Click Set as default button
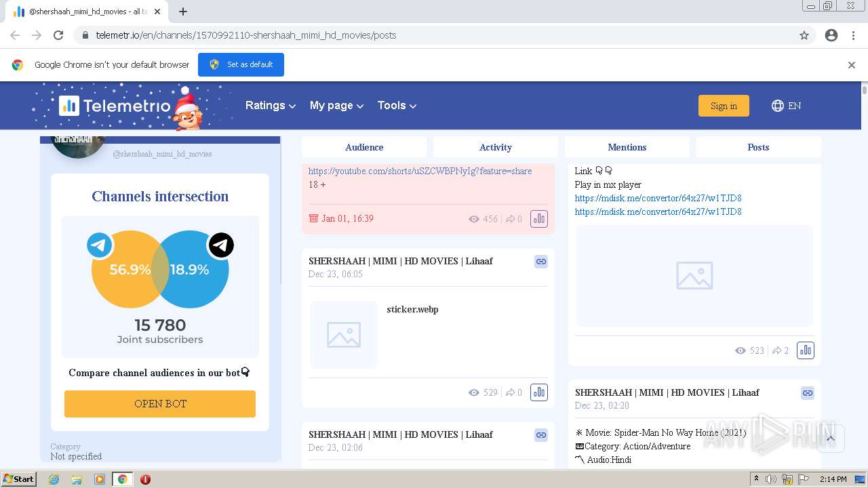The width and height of the screenshot is (868, 488). click(241, 65)
